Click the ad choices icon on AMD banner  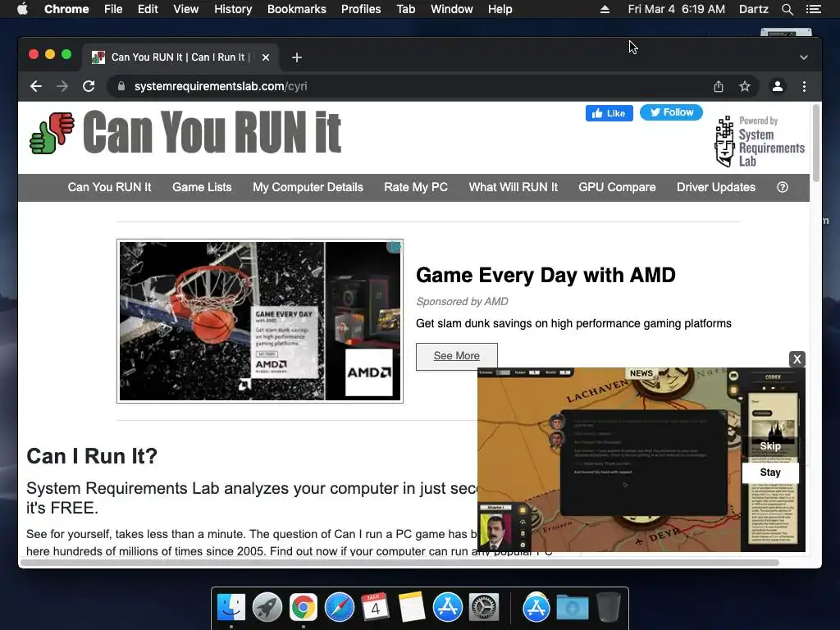click(395, 247)
